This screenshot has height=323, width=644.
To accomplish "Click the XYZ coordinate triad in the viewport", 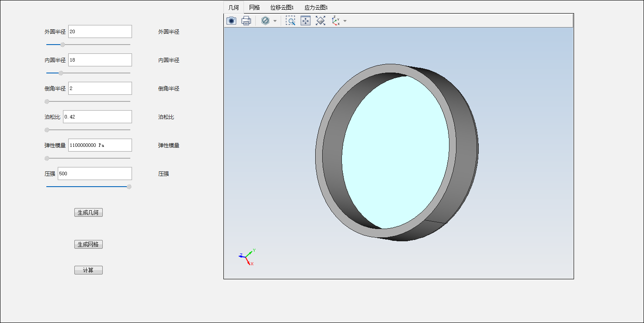I will [247, 257].
